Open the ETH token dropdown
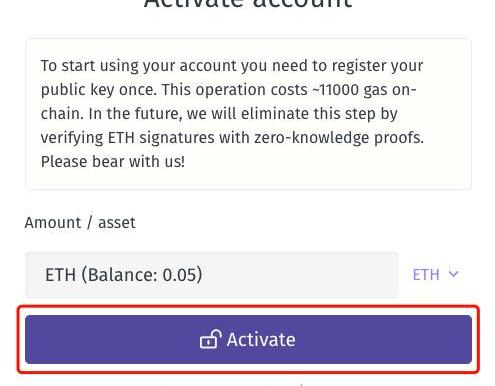Screen dimensions: 495x386 [x=435, y=275]
